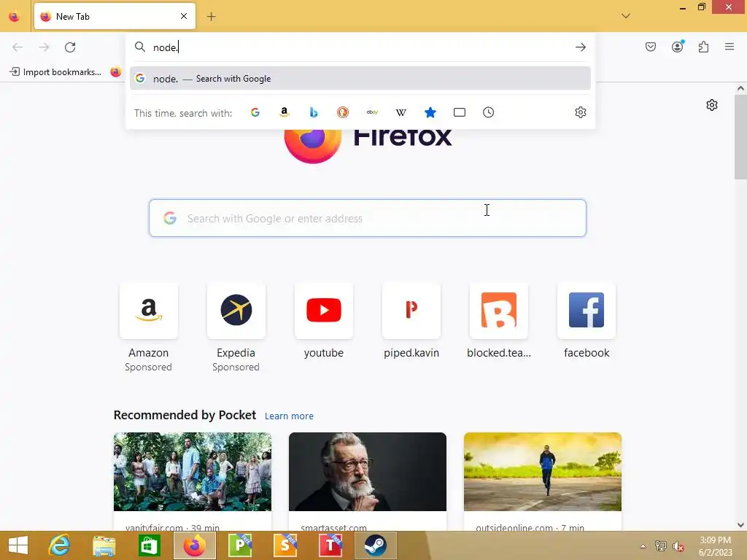Click the page vertical scrollbar thumb

click(740, 137)
